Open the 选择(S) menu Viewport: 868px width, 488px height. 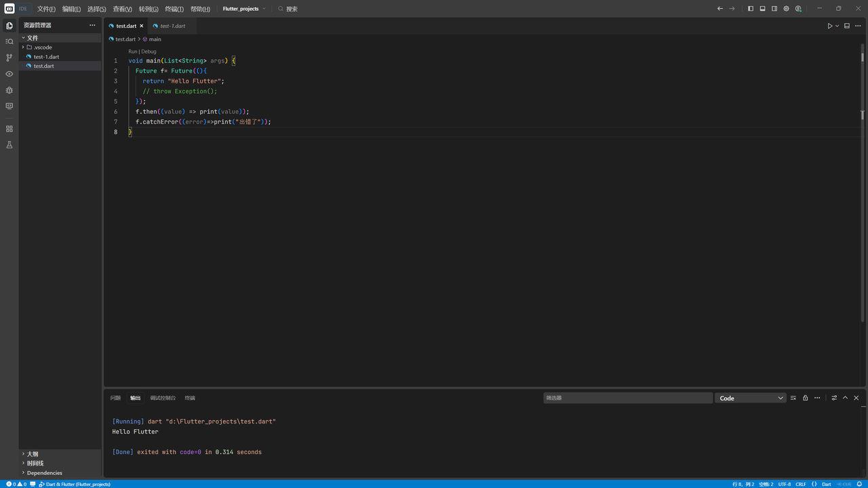97,9
